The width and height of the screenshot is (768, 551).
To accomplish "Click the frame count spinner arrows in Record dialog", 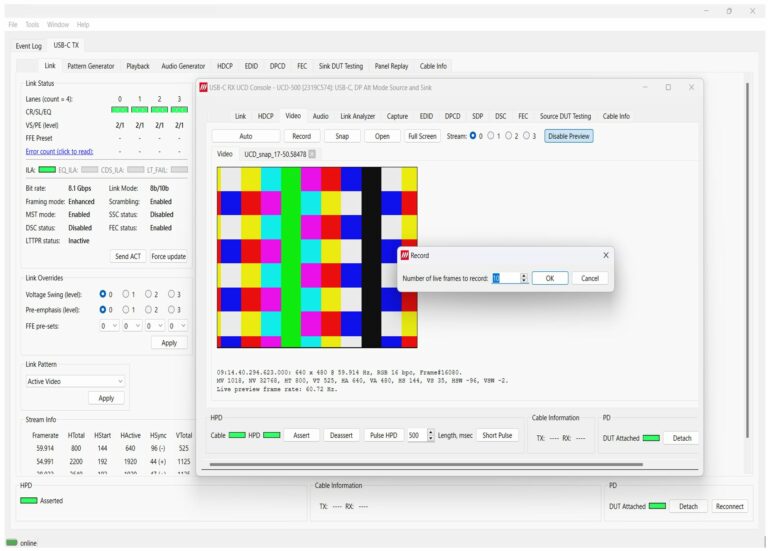I will (x=524, y=278).
